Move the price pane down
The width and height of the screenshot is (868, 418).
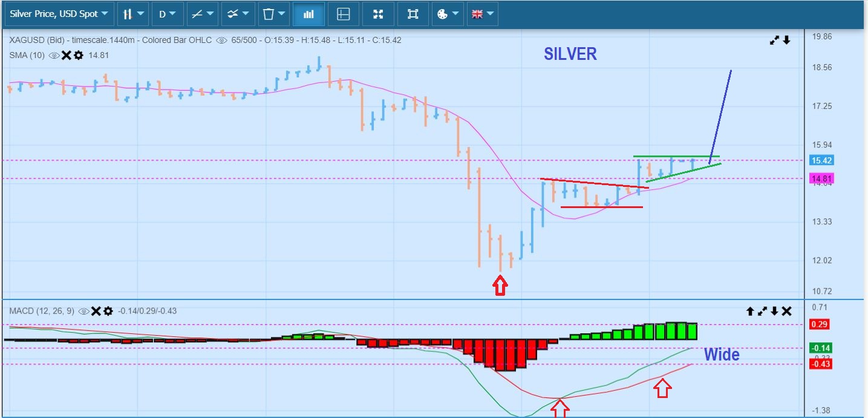coord(786,41)
